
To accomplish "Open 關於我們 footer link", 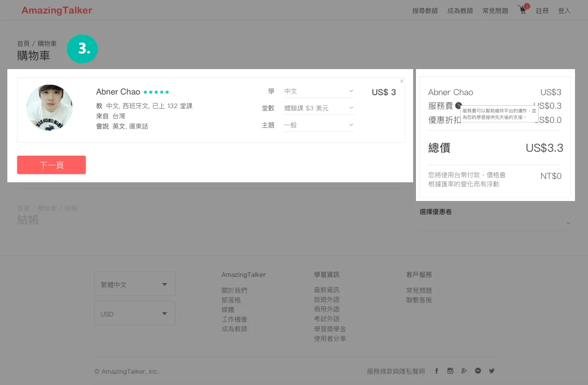I will (234, 290).
